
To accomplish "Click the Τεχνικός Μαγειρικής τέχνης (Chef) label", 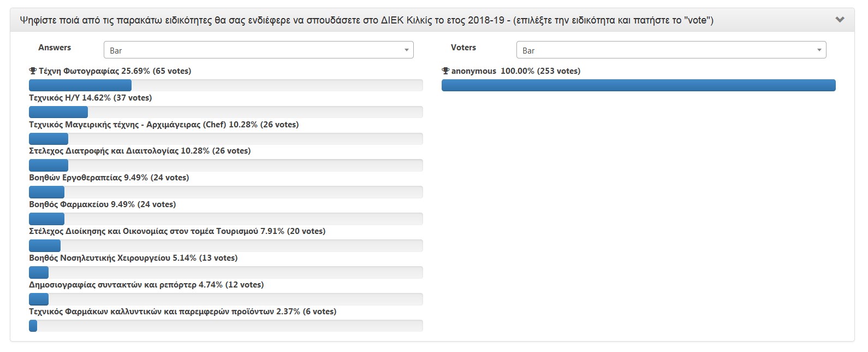I will 164,125.
